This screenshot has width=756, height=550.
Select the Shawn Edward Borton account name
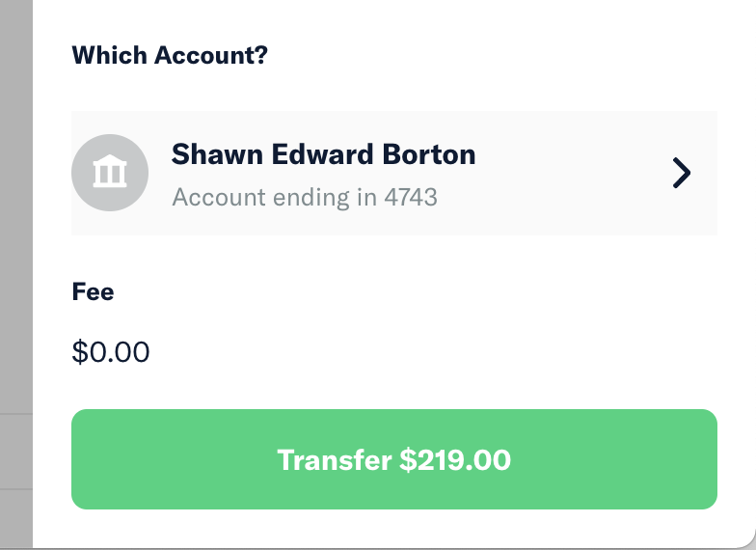click(324, 154)
